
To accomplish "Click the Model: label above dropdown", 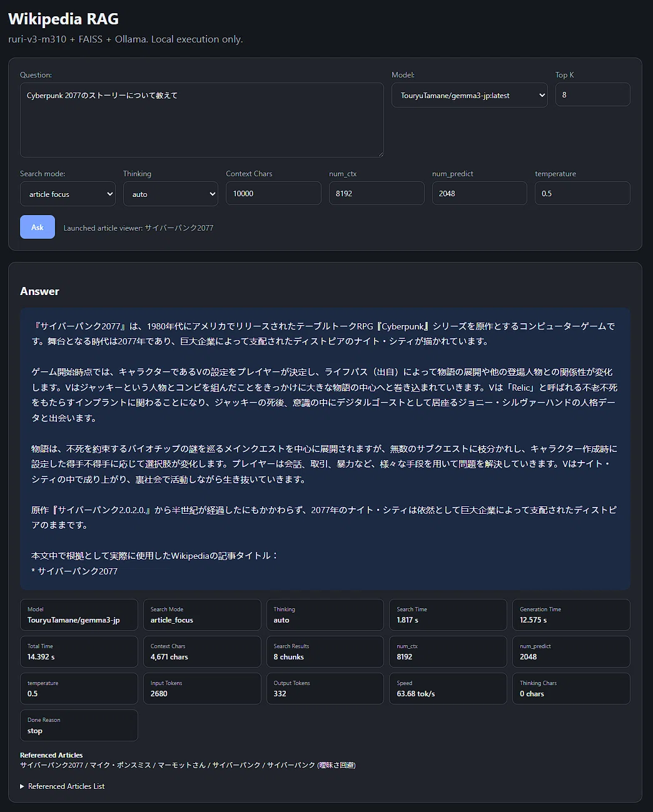I will 403,75.
